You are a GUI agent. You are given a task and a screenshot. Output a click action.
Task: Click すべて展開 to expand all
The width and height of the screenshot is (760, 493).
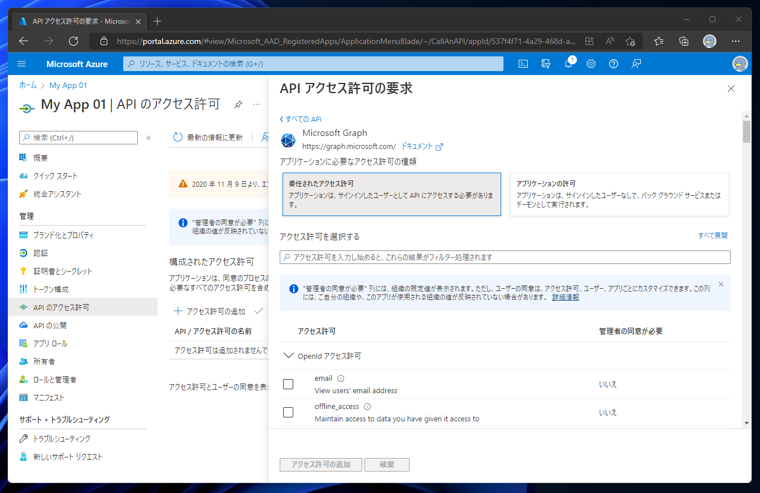[712, 235]
